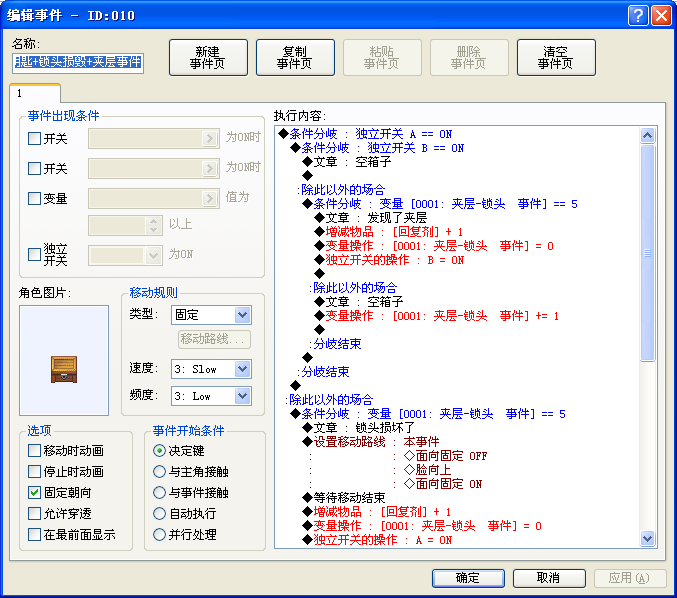Screen dimensions: 677x598
Task: Enable the 独立开关 condition checkbox
Action: point(34,254)
